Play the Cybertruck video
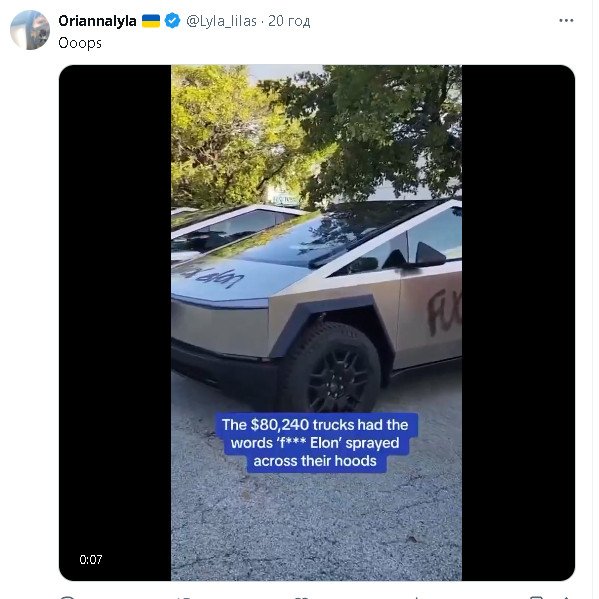Viewport: 599px width, 599px height. tap(316, 323)
